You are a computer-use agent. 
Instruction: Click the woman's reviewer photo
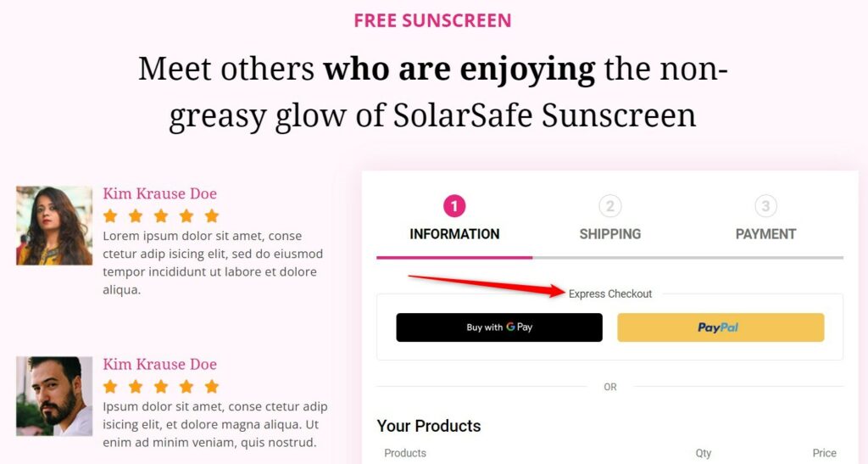tap(54, 226)
